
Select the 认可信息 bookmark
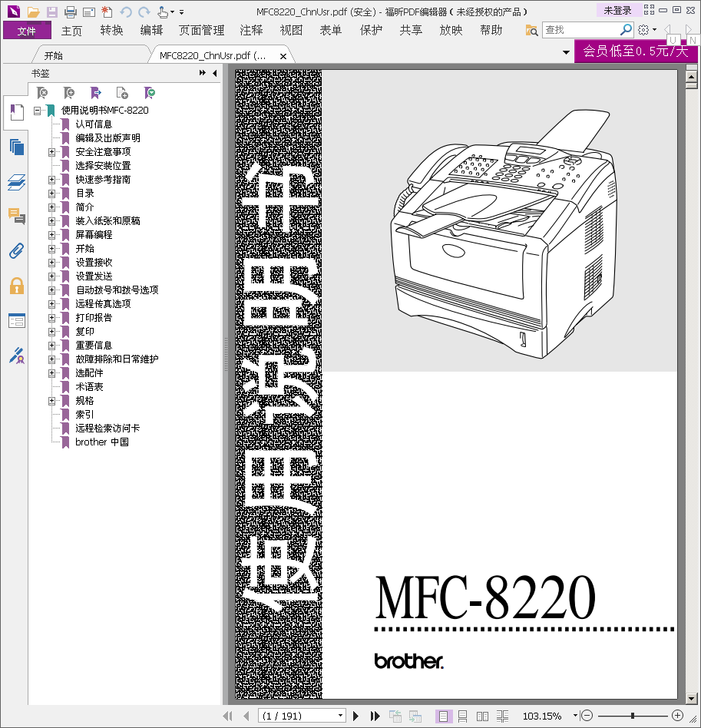(x=94, y=124)
